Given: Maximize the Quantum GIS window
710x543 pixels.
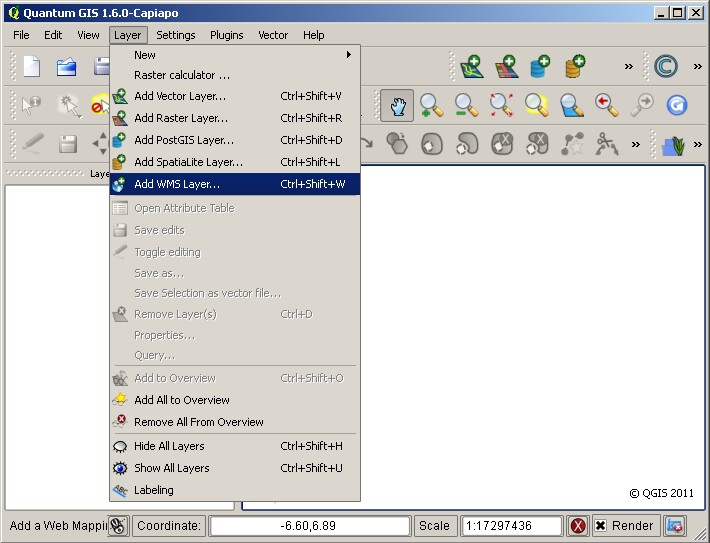Looking at the screenshot, I should (x=678, y=13).
